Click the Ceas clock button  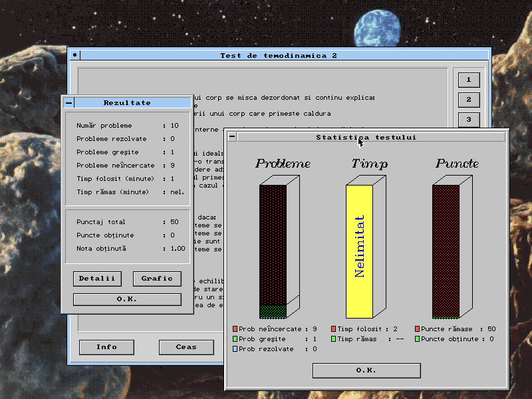tap(186, 346)
